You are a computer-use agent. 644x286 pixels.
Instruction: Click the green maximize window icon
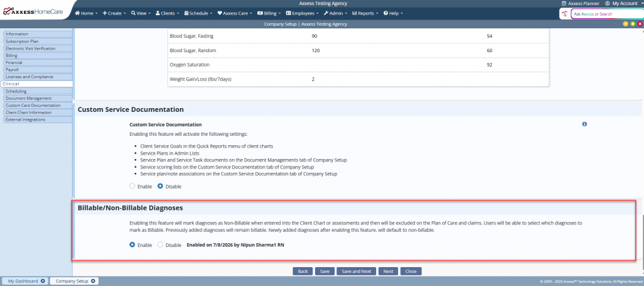pyautogui.click(x=633, y=25)
